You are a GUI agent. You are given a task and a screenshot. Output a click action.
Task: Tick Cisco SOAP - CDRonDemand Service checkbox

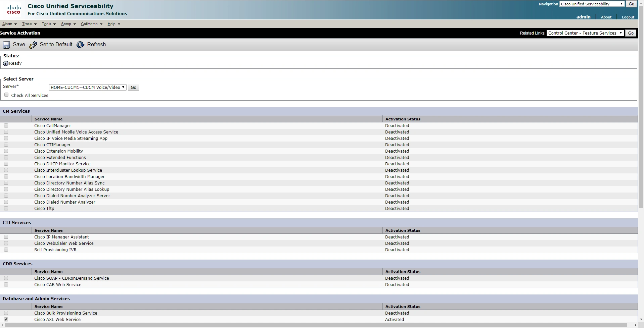tap(6, 278)
